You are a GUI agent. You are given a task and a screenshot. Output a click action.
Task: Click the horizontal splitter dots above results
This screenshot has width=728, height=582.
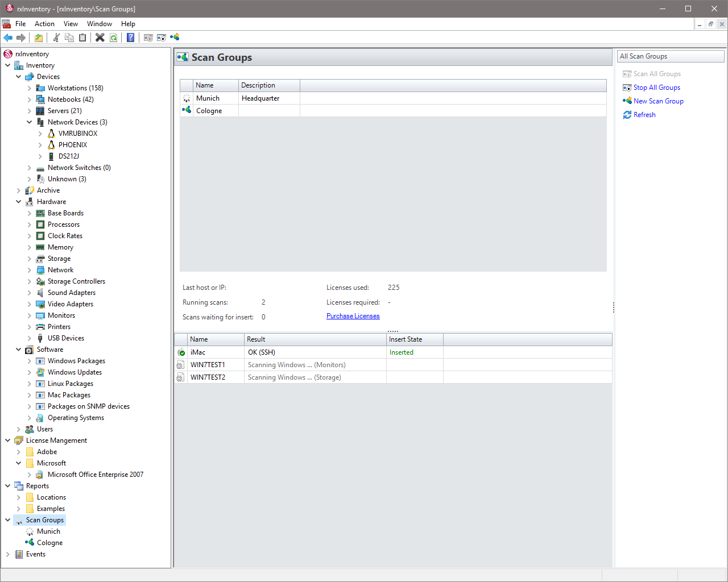click(393, 331)
